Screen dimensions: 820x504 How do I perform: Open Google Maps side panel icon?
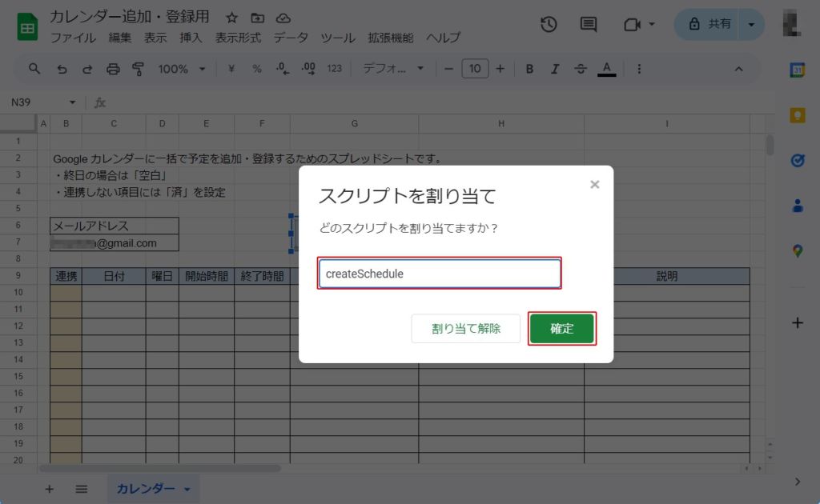point(797,251)
